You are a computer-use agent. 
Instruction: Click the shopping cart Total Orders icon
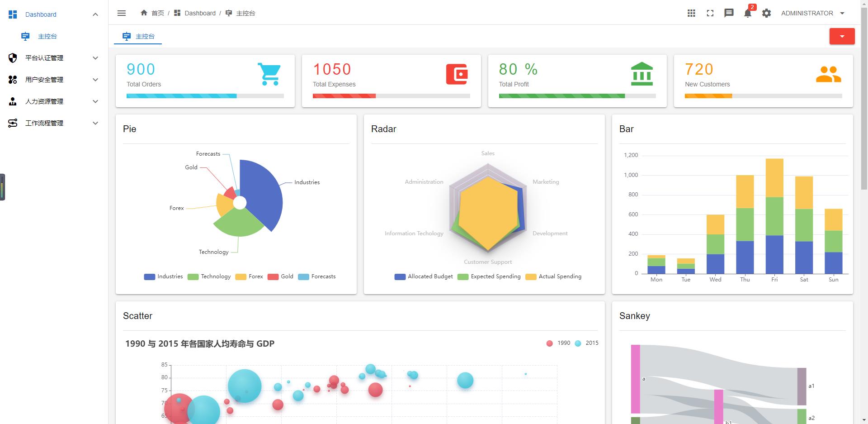point(269,74)
